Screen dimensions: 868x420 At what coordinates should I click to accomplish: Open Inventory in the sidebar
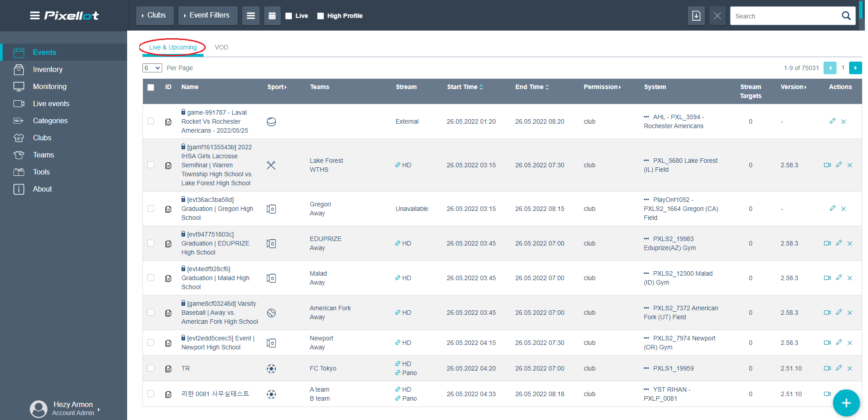pyautogui.click(x=48, y=69)
